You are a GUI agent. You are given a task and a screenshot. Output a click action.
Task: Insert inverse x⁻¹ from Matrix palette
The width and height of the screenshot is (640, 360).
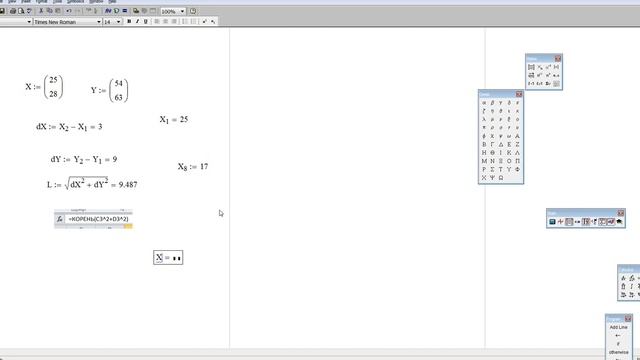[x=548, y=67]
